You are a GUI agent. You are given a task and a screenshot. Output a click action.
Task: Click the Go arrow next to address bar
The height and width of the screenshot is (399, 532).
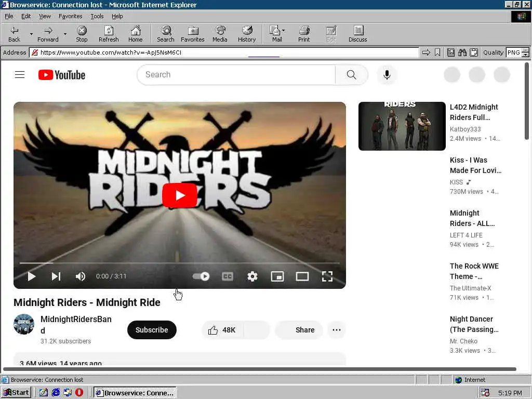click(x=426, y=52)
